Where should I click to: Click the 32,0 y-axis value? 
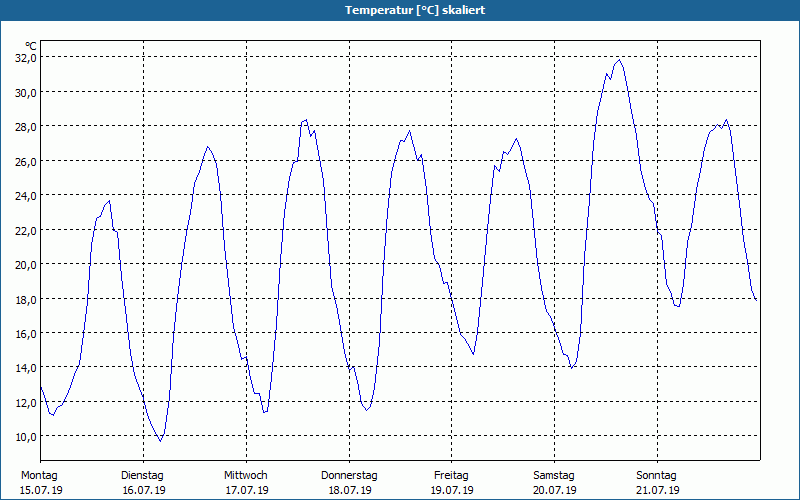point(26,58)
